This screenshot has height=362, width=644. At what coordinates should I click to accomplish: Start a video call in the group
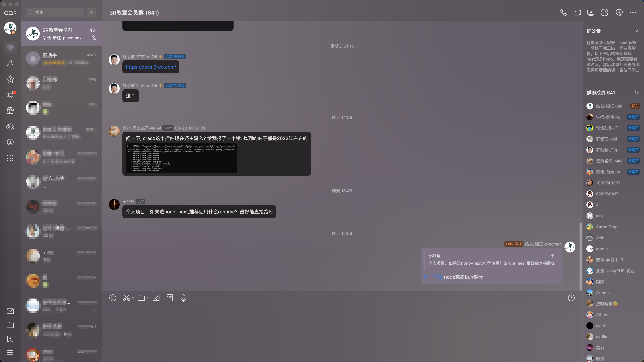[577, 13]
